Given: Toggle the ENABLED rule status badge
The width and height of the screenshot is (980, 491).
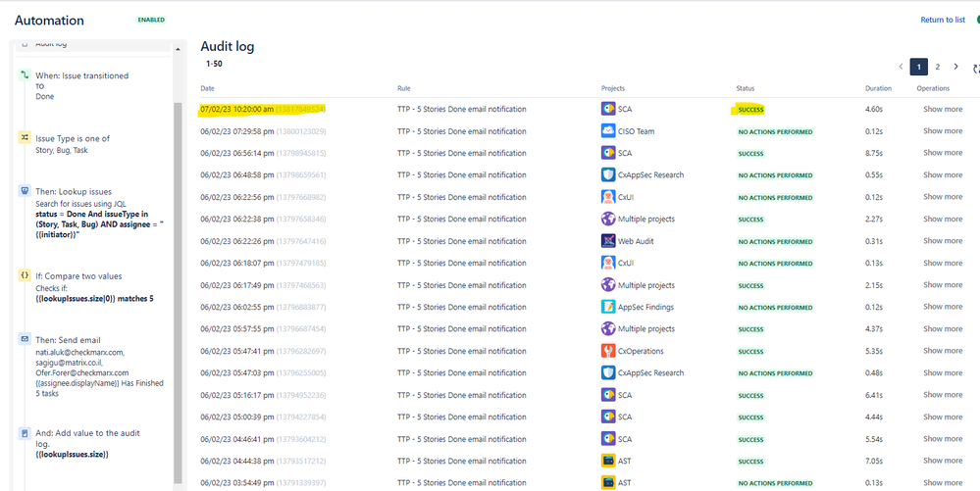Looking at the screenshot, I should pos(152,20).
